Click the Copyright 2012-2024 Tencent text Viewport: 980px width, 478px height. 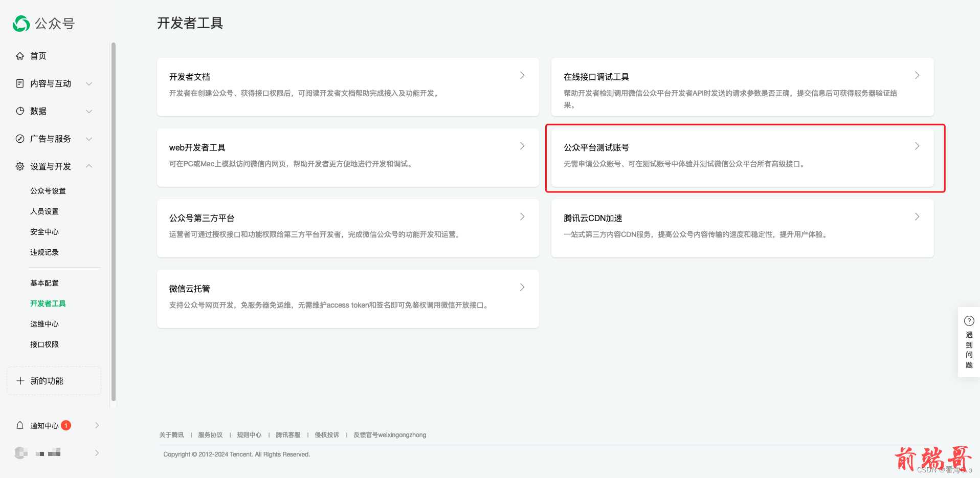point(237,454)
